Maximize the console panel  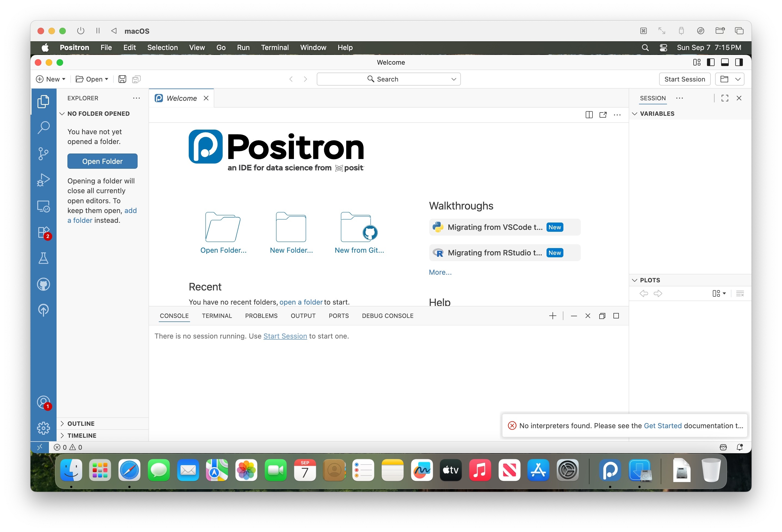[x=616, y=316]
